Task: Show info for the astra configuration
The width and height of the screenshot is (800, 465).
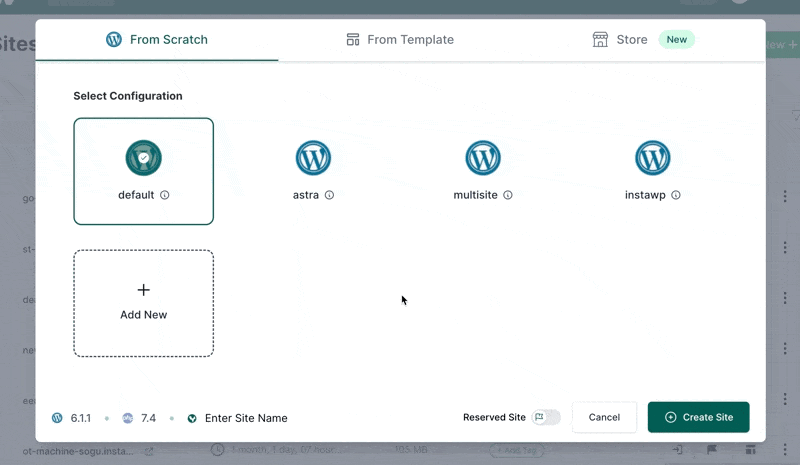Action: click(x=329, y=195)
